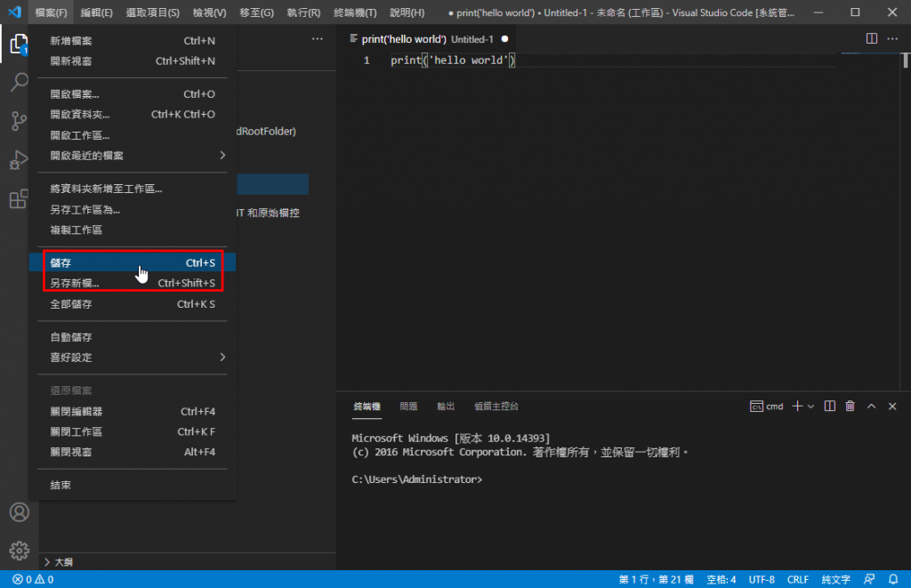911x588 pixels.
Task: Choose 關閉視窗 entry
Action: point(133,452)
